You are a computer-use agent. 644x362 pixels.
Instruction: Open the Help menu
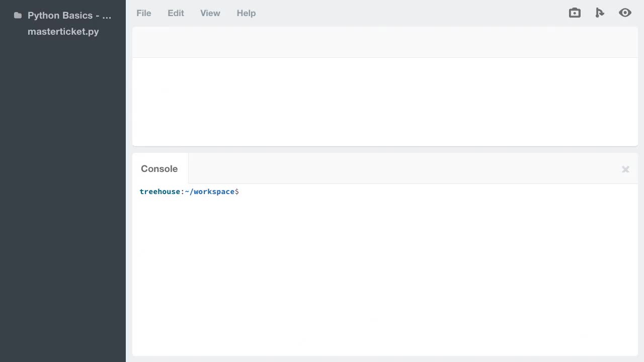[246, 13]
